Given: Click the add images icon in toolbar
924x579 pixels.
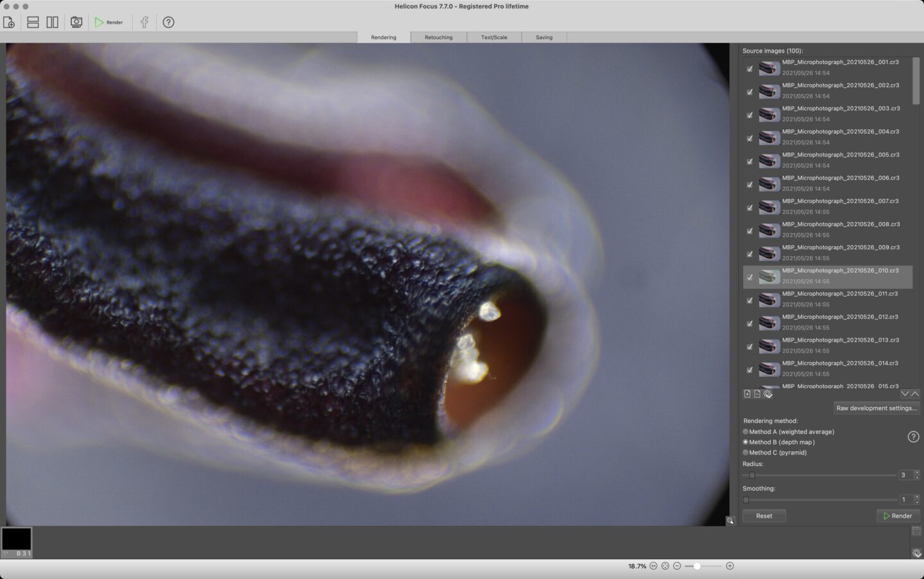Looking at the screenshot, I should tap(9, 22).
